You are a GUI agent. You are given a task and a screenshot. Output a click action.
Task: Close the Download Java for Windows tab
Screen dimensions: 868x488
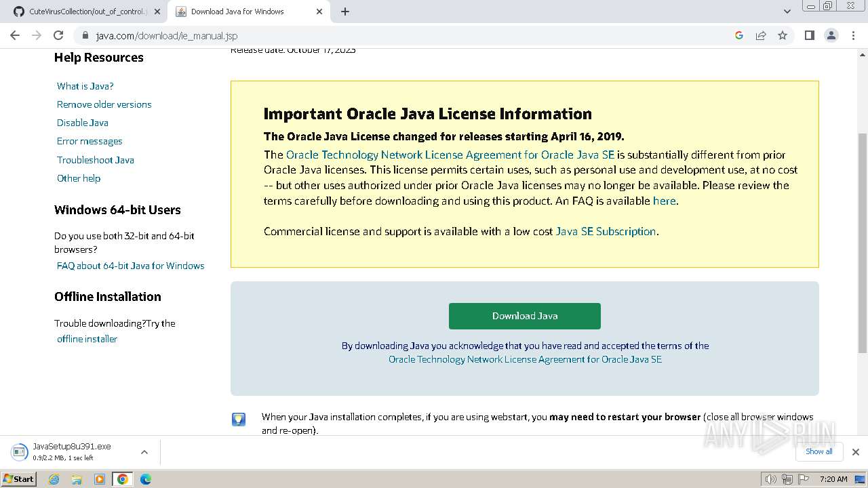click(x=319, y=12)
